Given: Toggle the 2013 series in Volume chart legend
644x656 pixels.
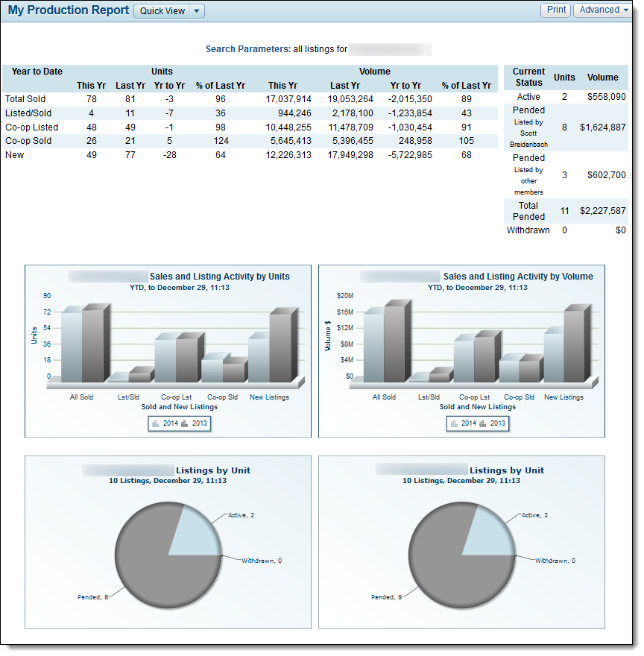Looking at the screenshot, I should [498, 423].
